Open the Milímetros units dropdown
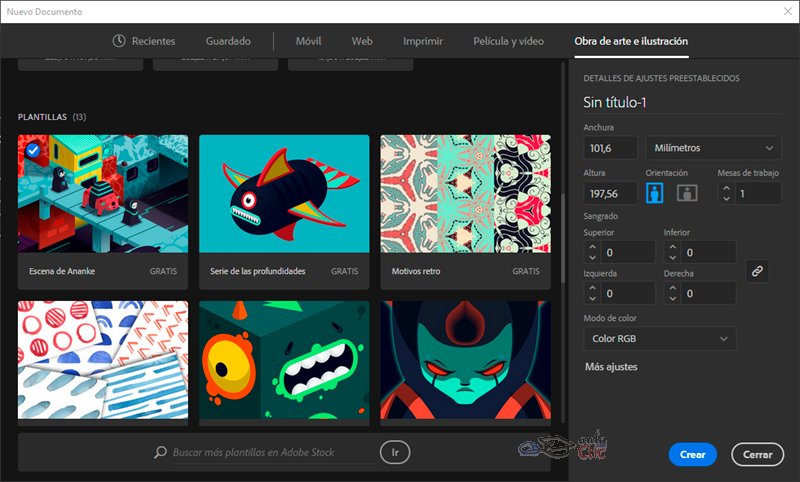The width and height of the screenshot is (800, 482). click(713, 148)
